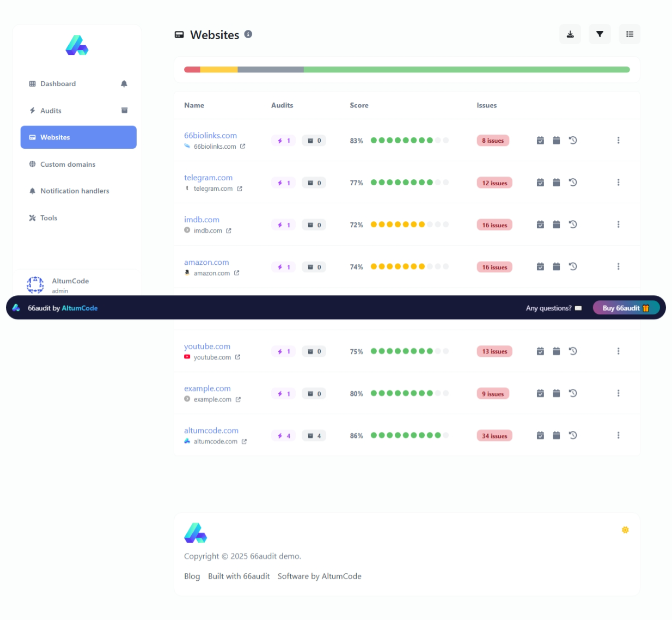Click the green segment of the score bar
Screen dimensions: 672x620
[466, 70]
